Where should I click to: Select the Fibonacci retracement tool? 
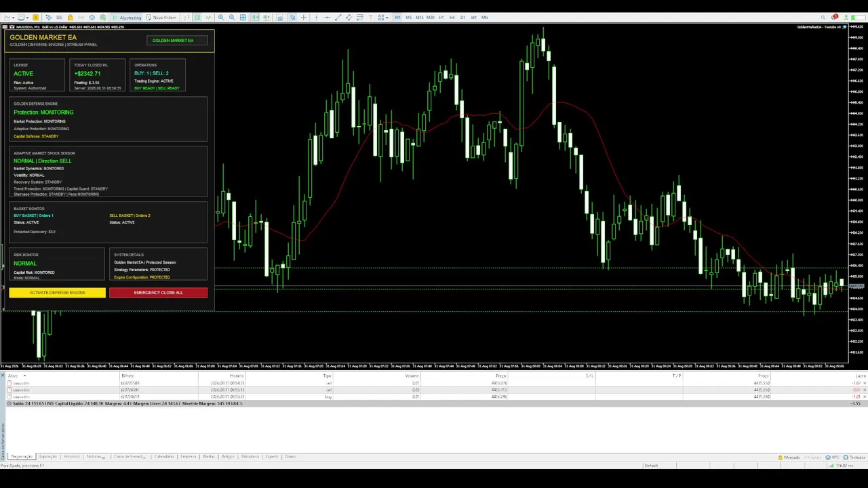pos(359,17)
